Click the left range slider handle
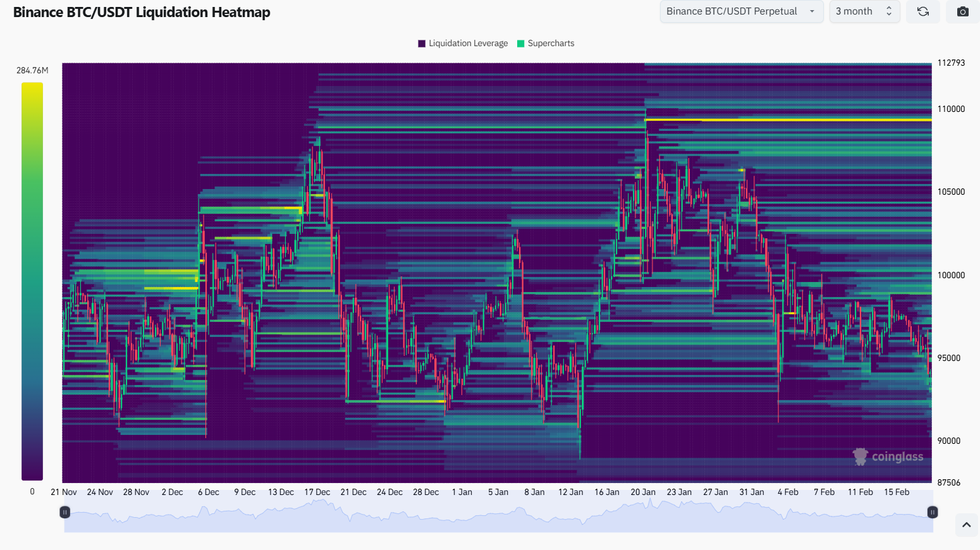The image size is (980, 550). (x=64, y=512)
